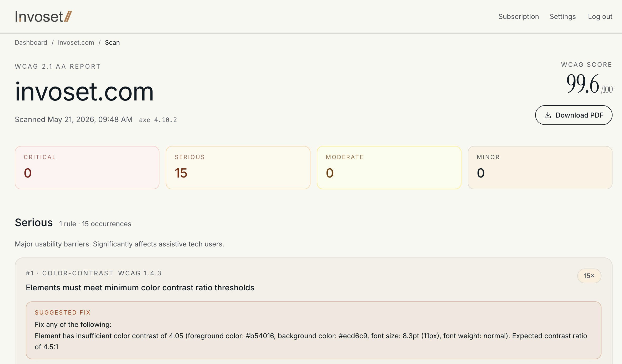Click the insufficient color contrast 4.05 message
This screenshot has height=364, width=622.
311,341
